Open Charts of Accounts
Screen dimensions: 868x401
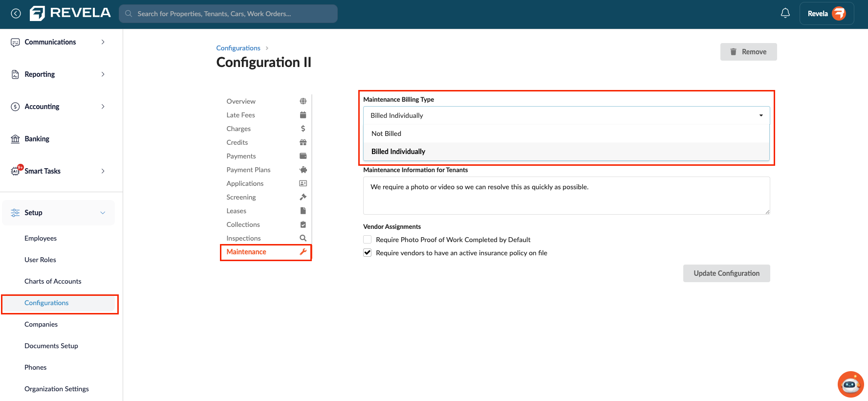click(53, 281)
